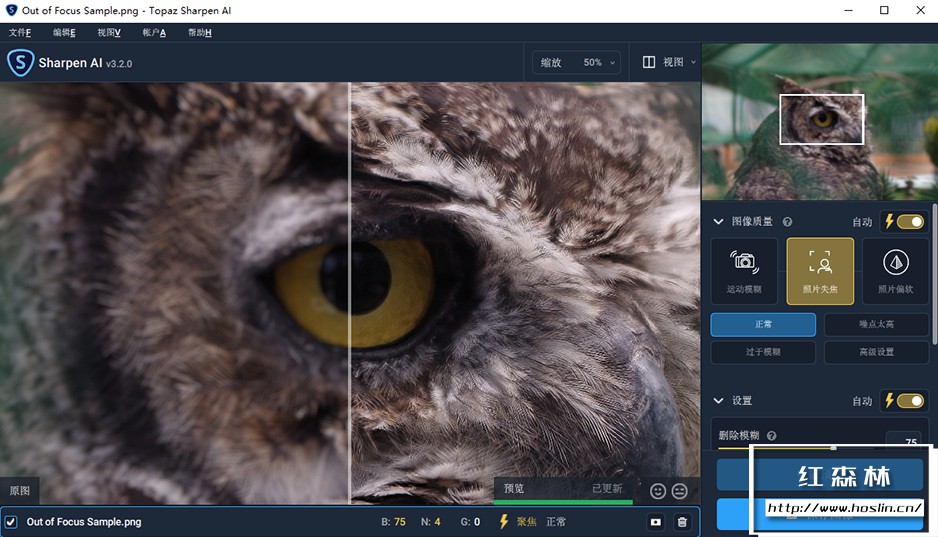
Task: Click the mask icon in the file row
Action: click(x=656, y=522)
